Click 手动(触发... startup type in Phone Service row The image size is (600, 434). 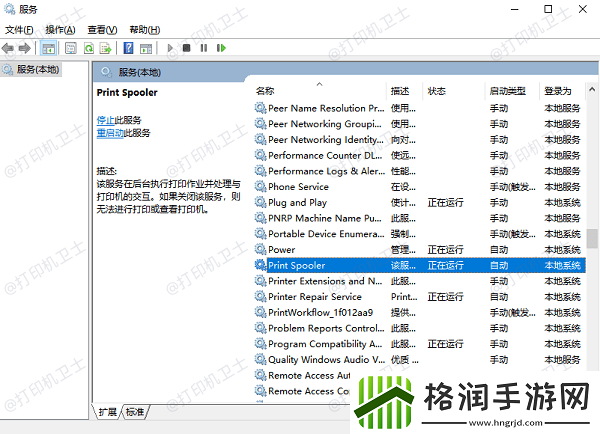click(513, 187)
